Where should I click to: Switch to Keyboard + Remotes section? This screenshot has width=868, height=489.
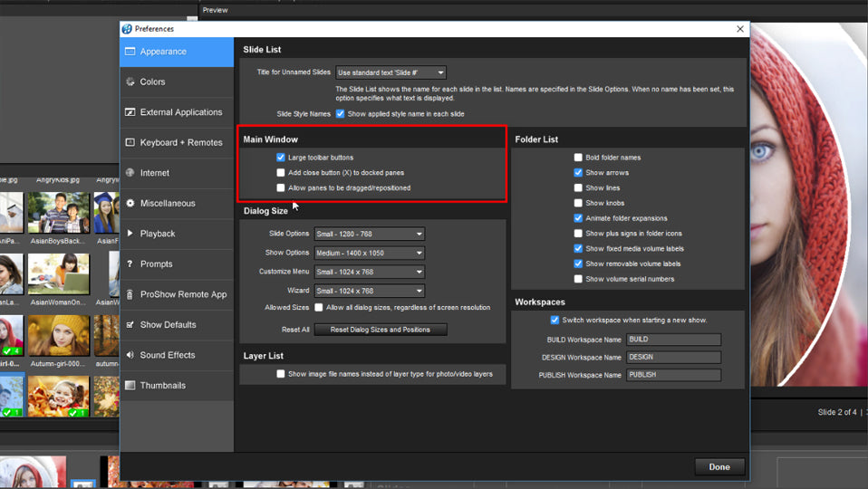(x=177, y=143)
